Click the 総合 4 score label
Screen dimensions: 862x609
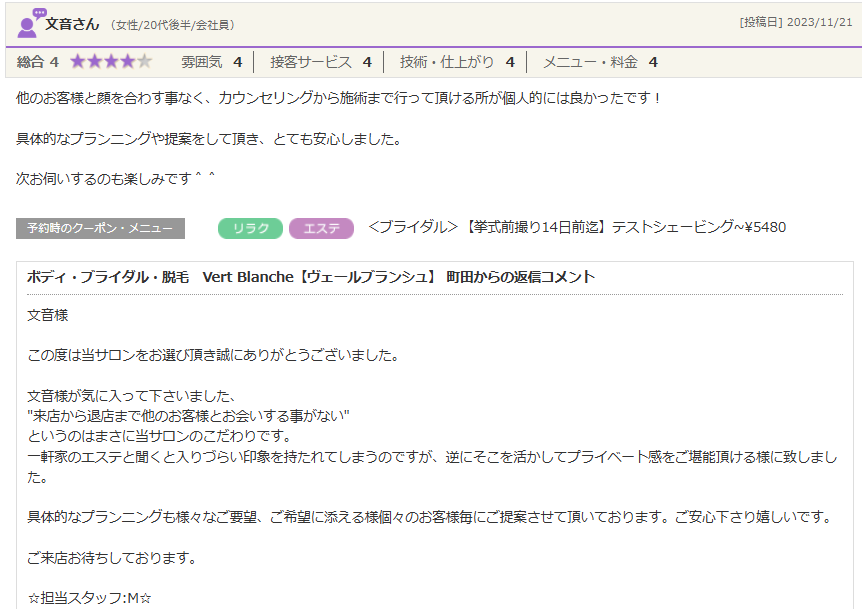point(37,62)
